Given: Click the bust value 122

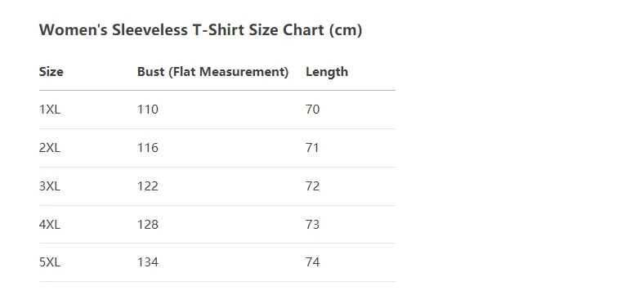Looking at the screenshot, I should click(x=147, y=186).
